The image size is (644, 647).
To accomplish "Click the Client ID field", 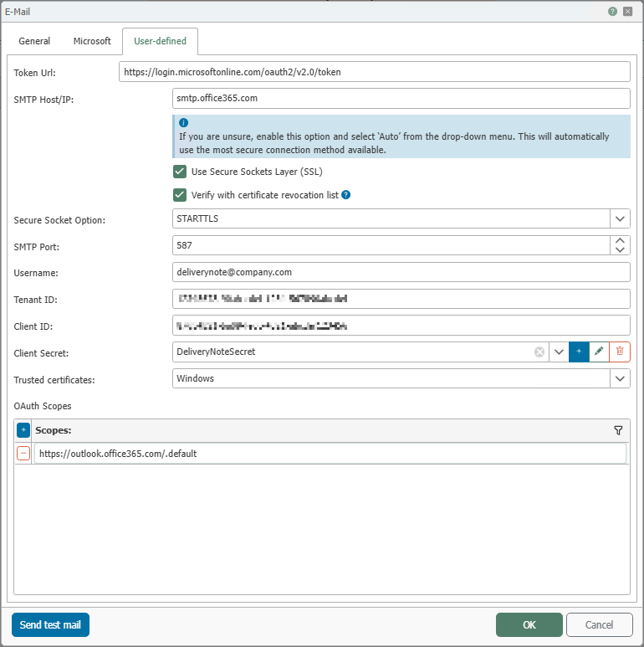I will [401, 326].
